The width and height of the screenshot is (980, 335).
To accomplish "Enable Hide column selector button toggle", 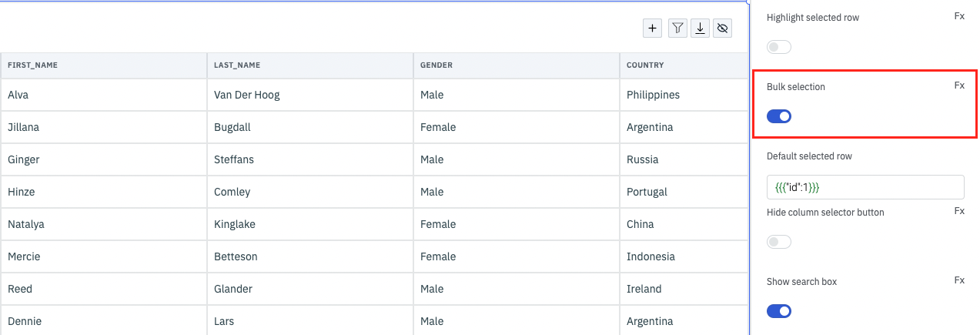I will 779,243.
